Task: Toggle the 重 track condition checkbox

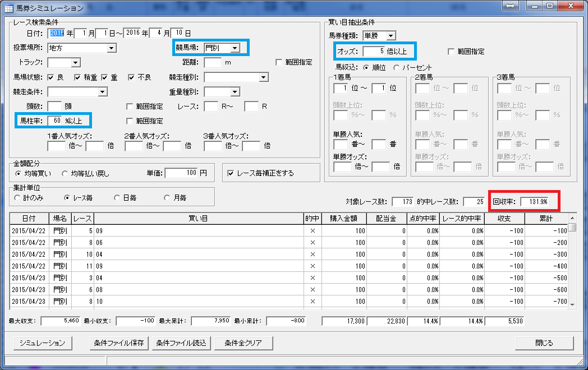Action: (104, 77)
